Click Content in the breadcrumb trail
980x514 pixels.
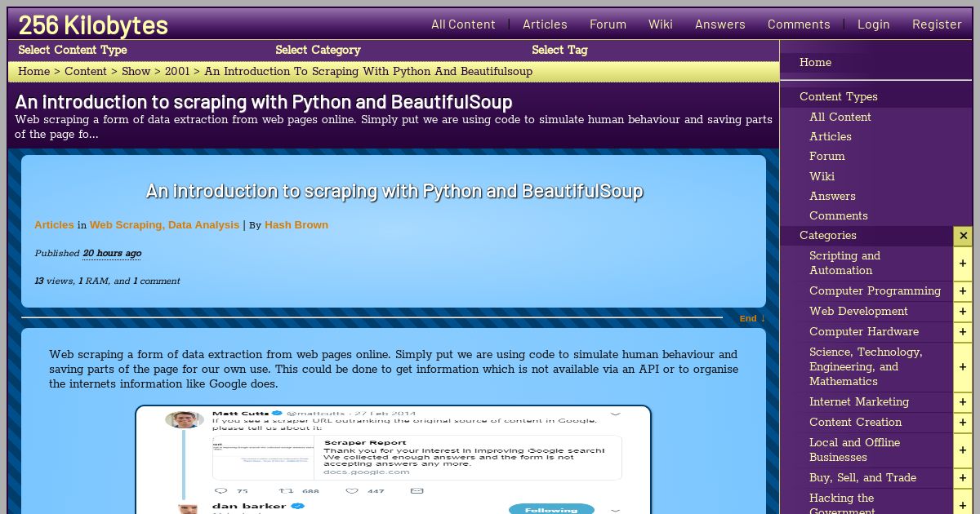[x=86, y=72]
